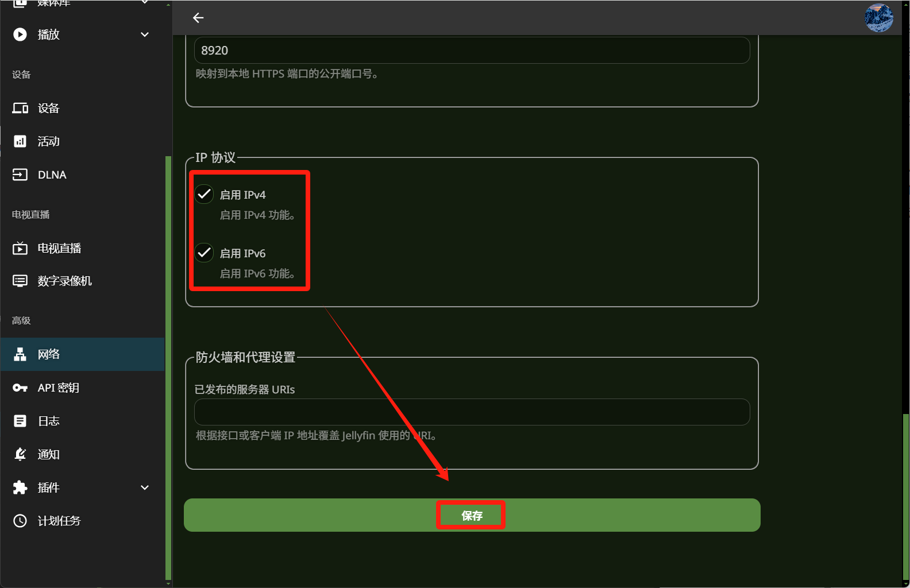Click the sidebar's green vertical scrollbar
The width and height of the screenshot is (910, 588).
click(x=168, y=367)
